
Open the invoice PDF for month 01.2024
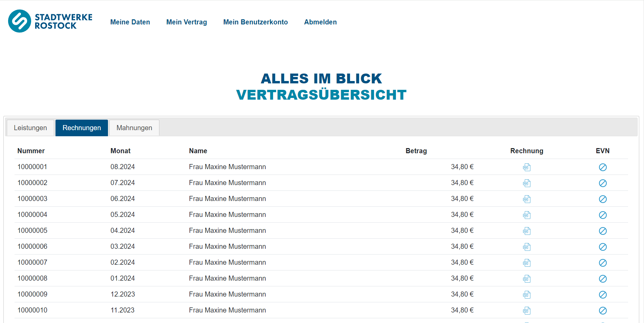(x=527, y=278)
